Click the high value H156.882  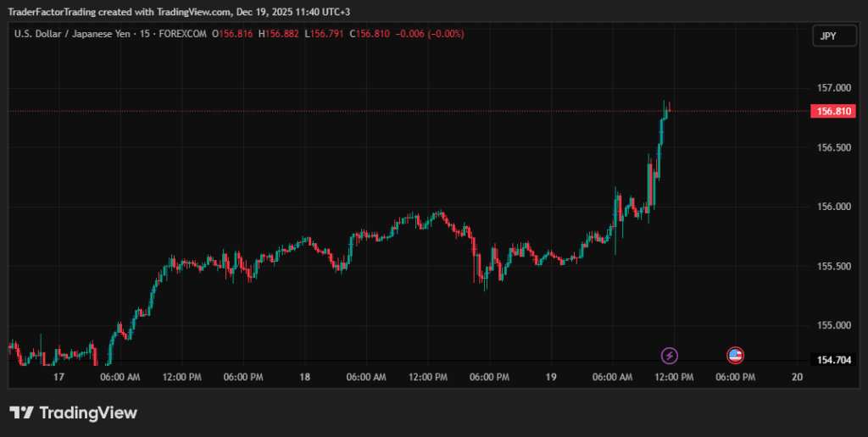point(278,34)
